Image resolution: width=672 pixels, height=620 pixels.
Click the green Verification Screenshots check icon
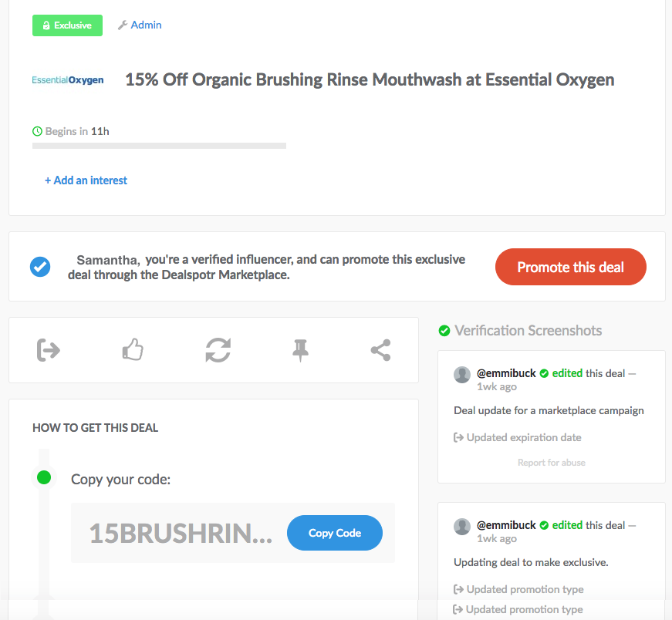click(x=444, y=330)
